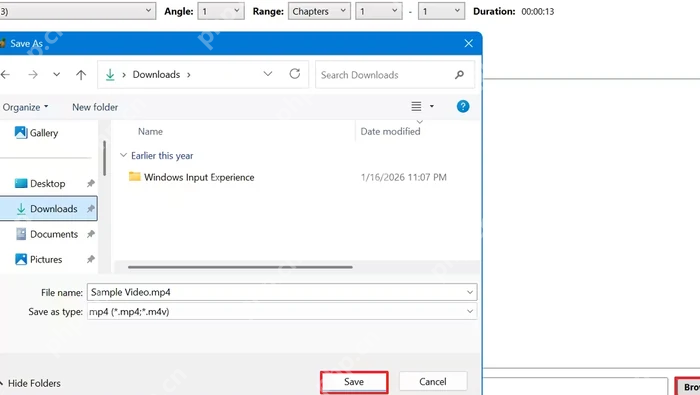Select Downloads in the address path

tap(156, 75)
